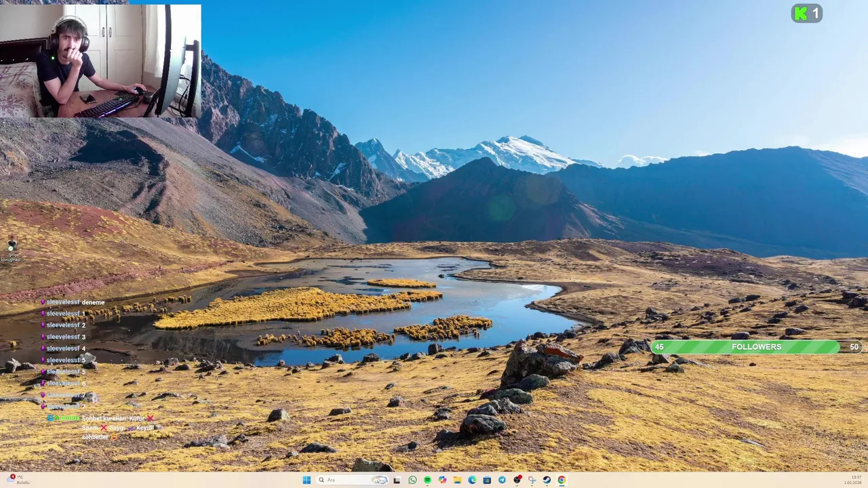Click the taskbar search box labeled Ara
The height and width of the screenshot is (488, 868).
(352, 480)
